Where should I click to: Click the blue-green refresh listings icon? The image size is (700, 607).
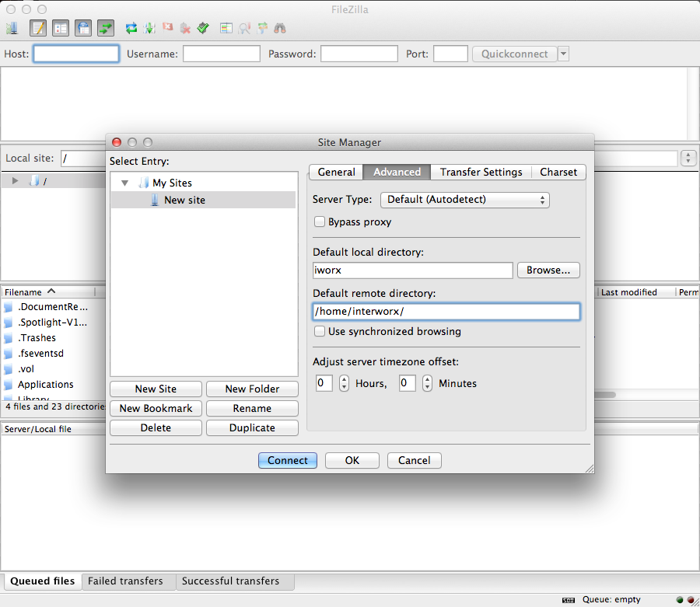tap(131, 29)
